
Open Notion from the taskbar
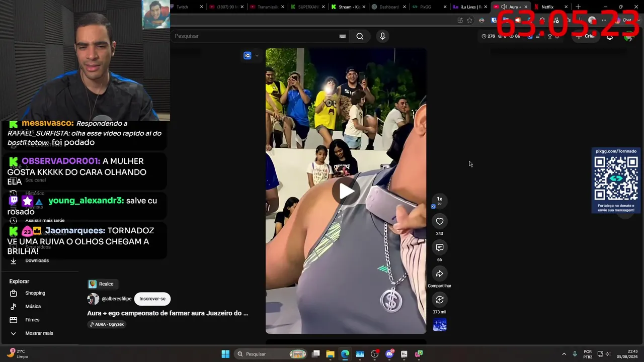404,354
